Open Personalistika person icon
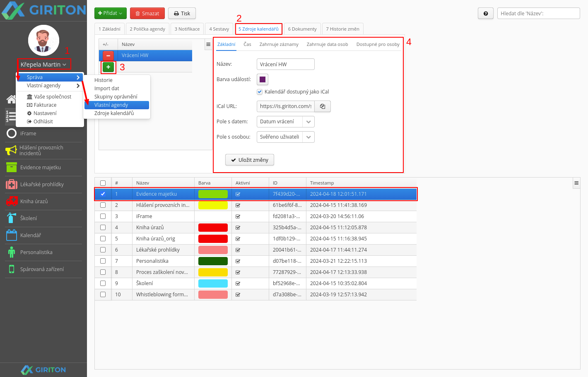The image size is (588, 377). coord(12,252)
